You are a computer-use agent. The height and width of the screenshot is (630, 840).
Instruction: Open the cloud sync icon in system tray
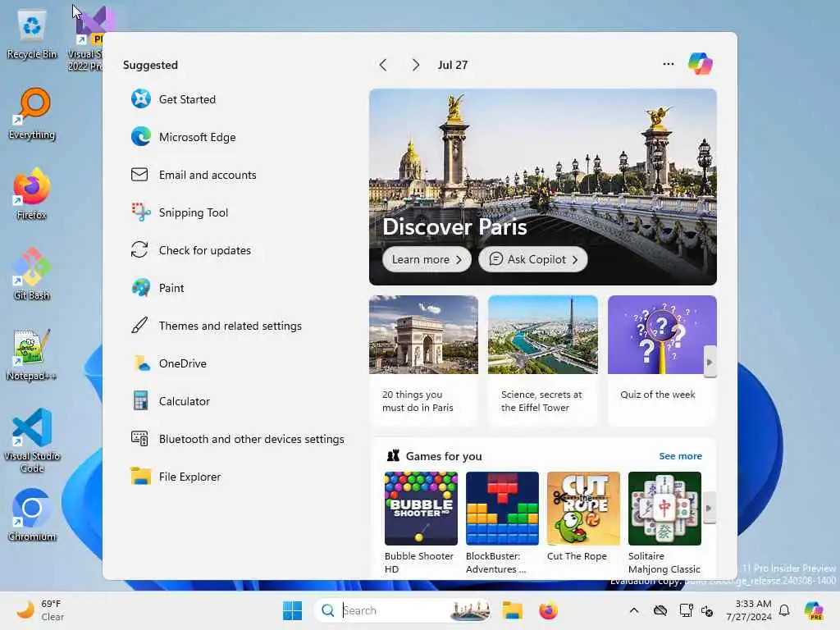tap(660, 610)
